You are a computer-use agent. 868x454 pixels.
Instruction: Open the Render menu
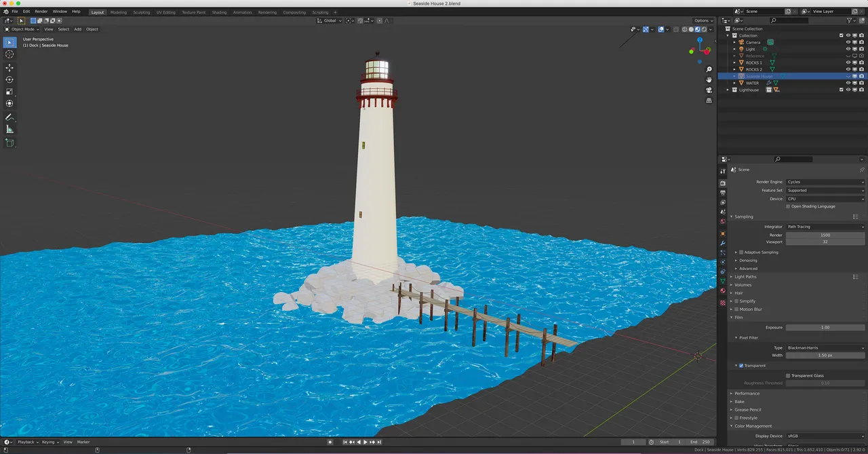click(41, 12)
